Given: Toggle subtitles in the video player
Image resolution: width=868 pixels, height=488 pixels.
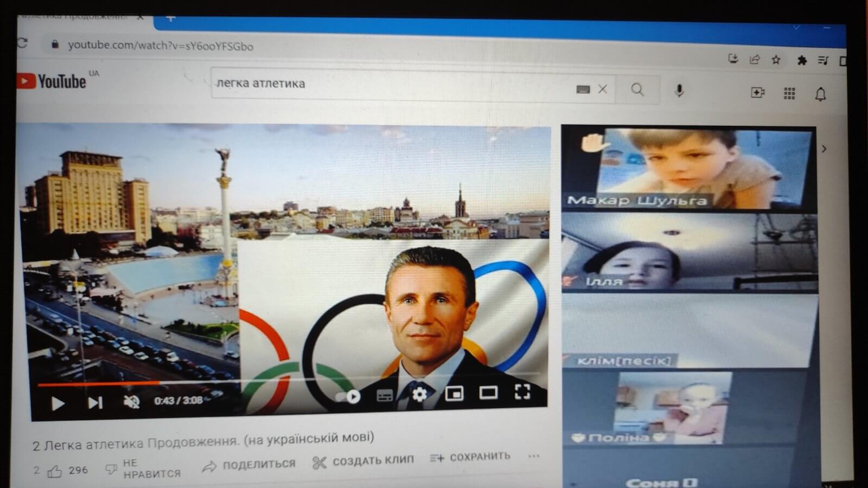Looking at the screenshot, I should 385,396.
